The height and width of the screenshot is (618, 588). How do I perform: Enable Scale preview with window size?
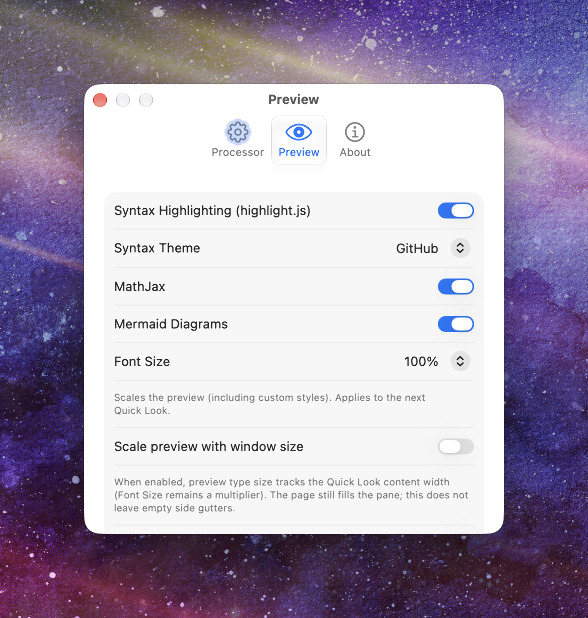pyautogui.click(x=456, y=447)
